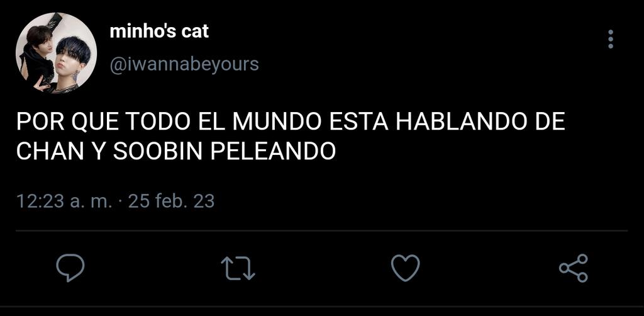This screenshot has height=316, width=644.
Task: Click the display name minho's cat
Action: 159,31
